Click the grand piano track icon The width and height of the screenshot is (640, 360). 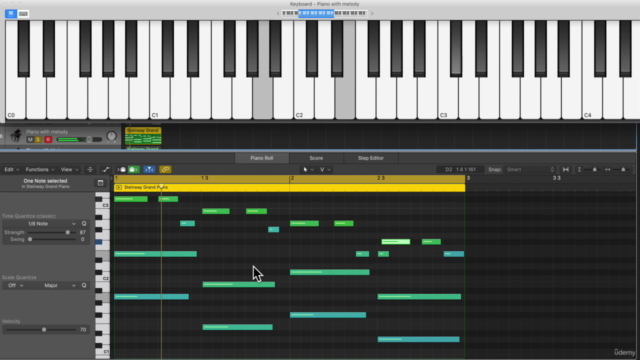point(16,135)
